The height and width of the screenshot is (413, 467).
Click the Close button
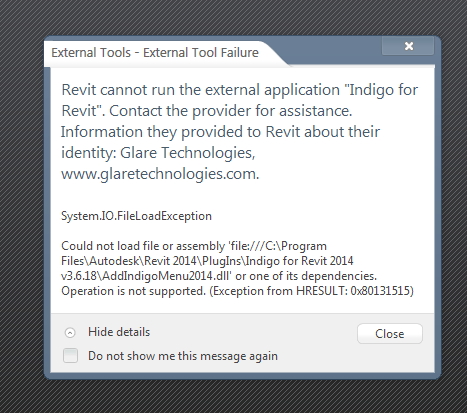coord(390,334)
